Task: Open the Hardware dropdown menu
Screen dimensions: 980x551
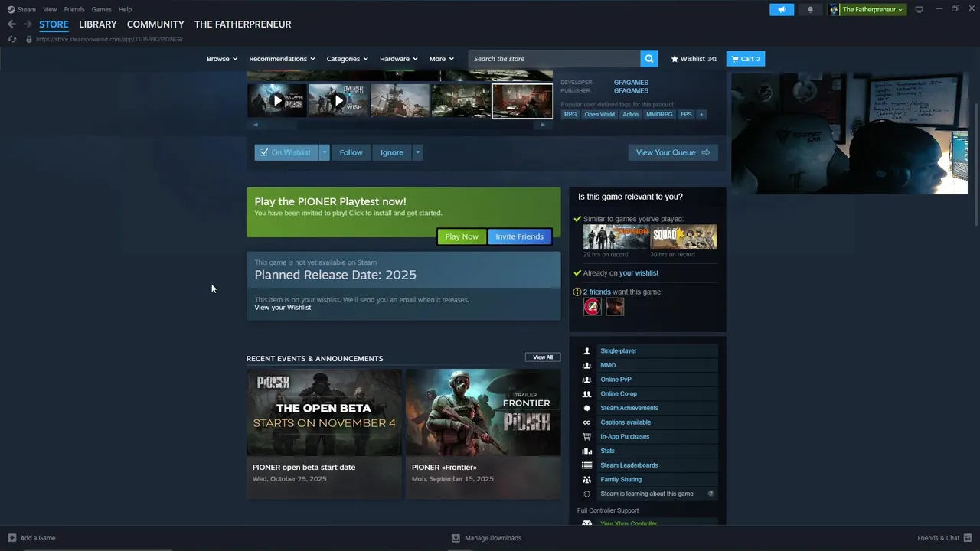Action: click(399, 59)
